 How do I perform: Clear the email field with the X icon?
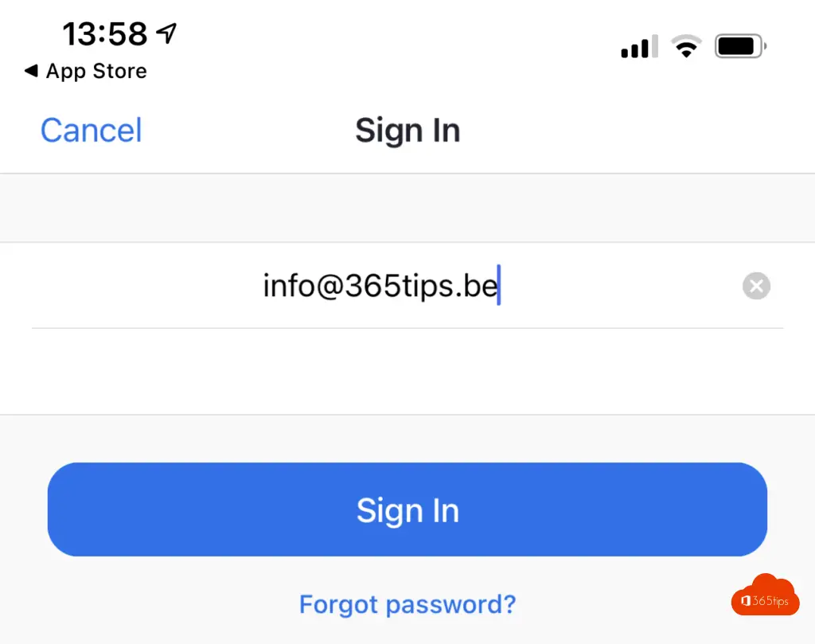click(756, 286)
